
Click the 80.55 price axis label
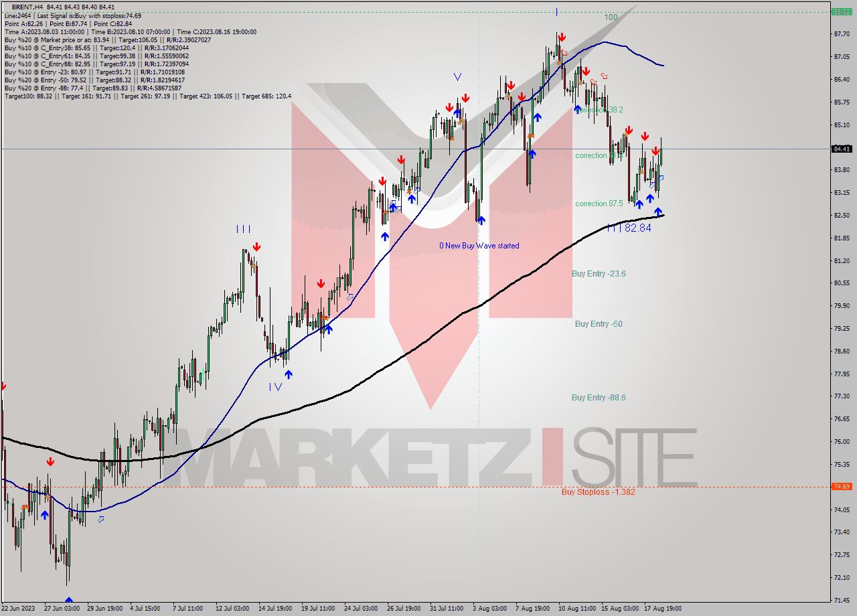(x=842, y=283)
